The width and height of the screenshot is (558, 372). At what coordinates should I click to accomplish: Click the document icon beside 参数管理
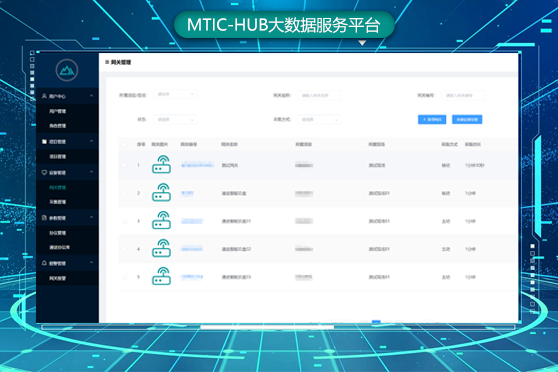pos(44,218)
